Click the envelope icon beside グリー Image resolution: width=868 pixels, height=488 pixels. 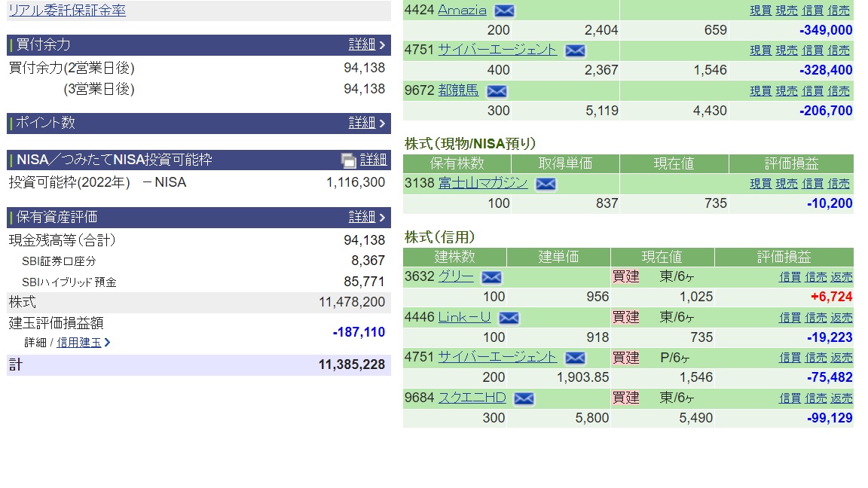tap(491, 276)
